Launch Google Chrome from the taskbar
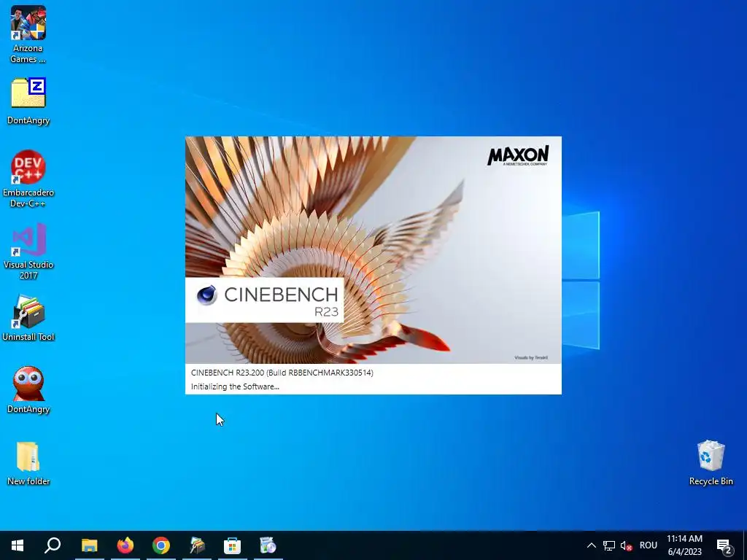The width and height of the screenshot is (747, 560). pos(161,545)
